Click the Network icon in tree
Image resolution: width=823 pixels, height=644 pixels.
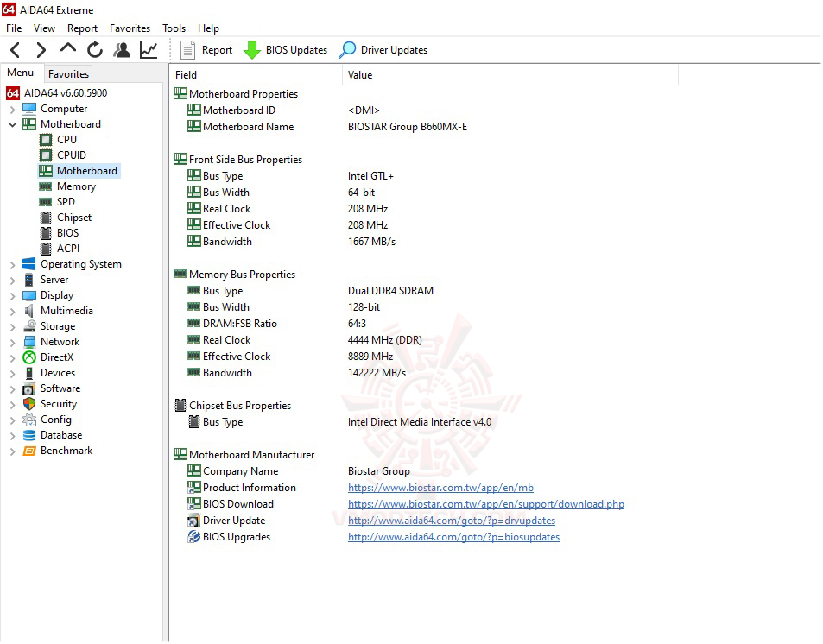click(29, 342)
